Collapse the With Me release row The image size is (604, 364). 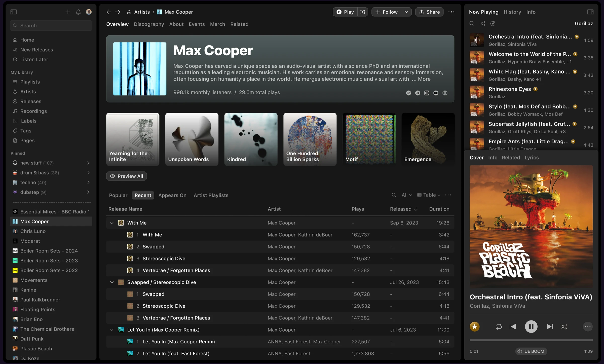click(x=112, y=223)
